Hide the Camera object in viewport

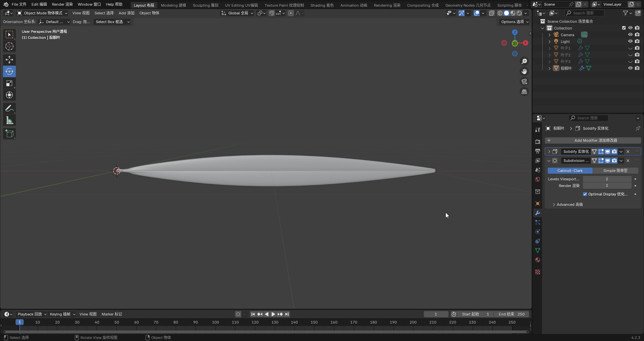coord(630,35)
